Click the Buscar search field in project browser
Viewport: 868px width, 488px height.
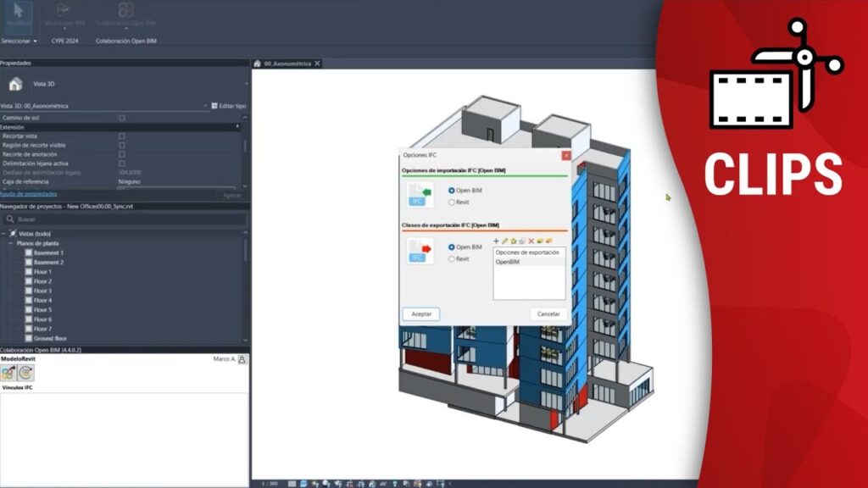pos(127,219)
